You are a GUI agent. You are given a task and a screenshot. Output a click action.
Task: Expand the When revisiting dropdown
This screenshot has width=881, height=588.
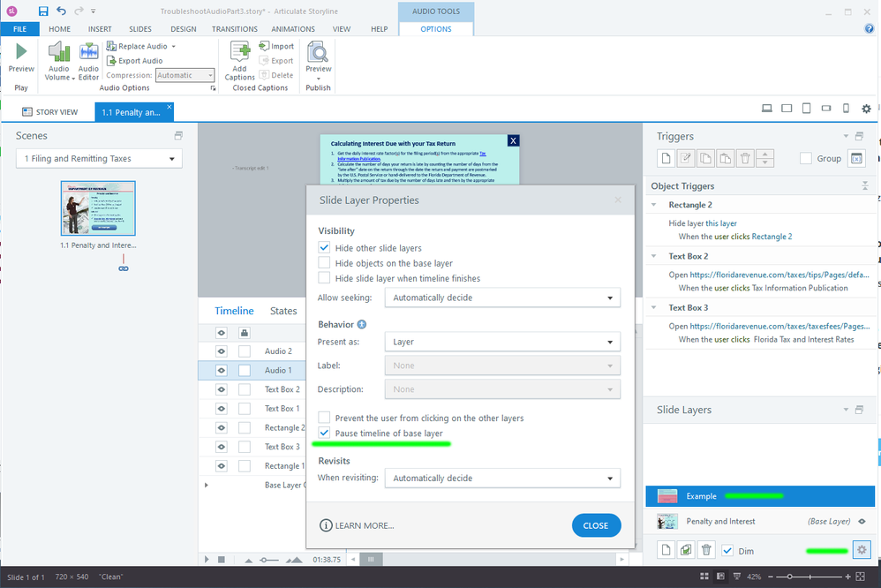pyautogui.click(x=502, y=479)
